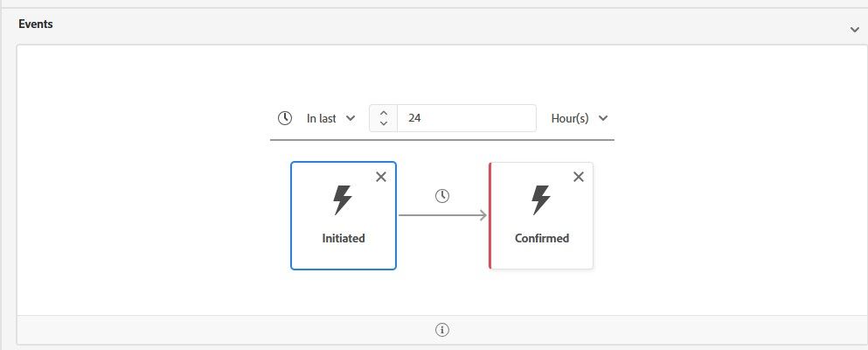Click the clock icon above the arrow
Screen dimensions: 868x350
click(x=442, y=196)
